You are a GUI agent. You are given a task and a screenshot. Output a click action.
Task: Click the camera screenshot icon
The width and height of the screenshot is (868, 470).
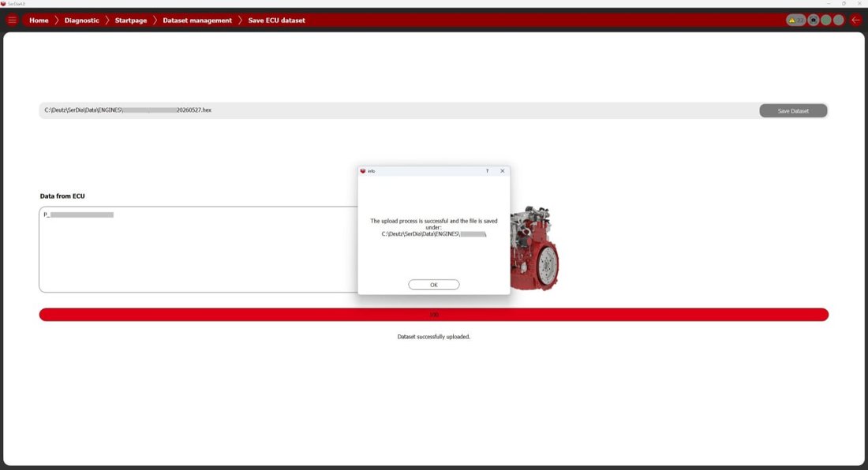[814, 21]
